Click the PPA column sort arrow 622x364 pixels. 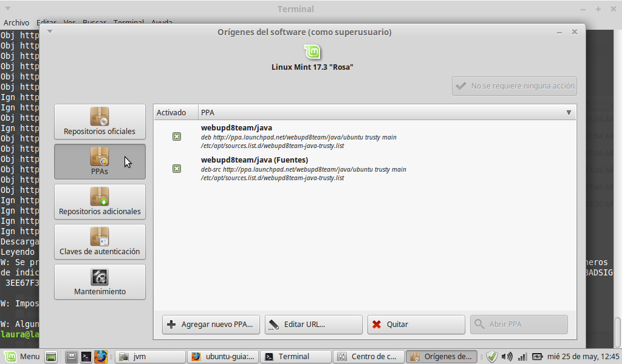[569, 113]
